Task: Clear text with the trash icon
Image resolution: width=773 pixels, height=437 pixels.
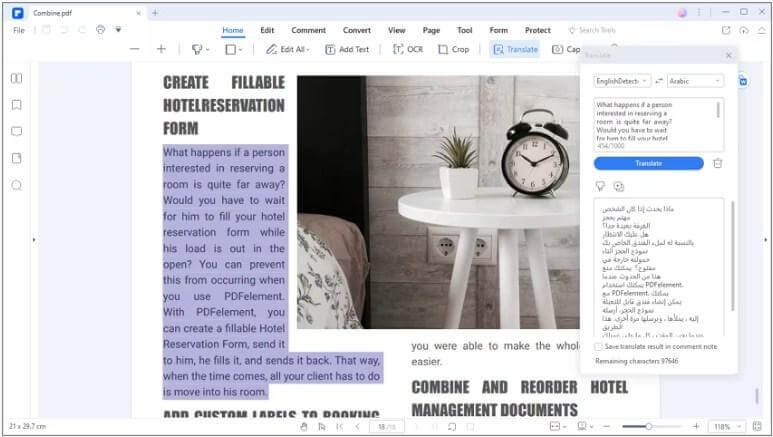Action: [718, 163]
